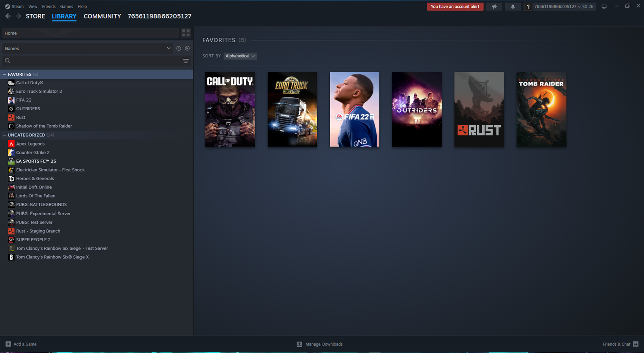Click the Rust icon in Favorites list

coord(11,117)
